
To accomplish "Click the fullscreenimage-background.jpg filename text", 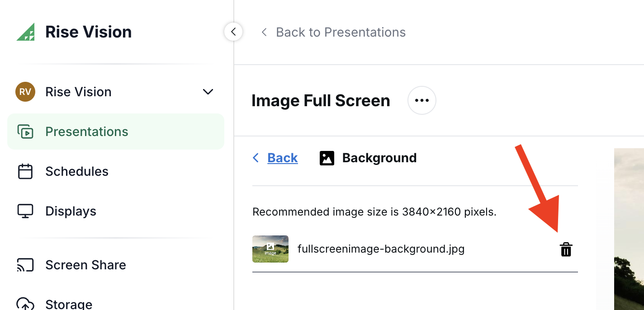I will pyautogui.click(x=381, y=249).
